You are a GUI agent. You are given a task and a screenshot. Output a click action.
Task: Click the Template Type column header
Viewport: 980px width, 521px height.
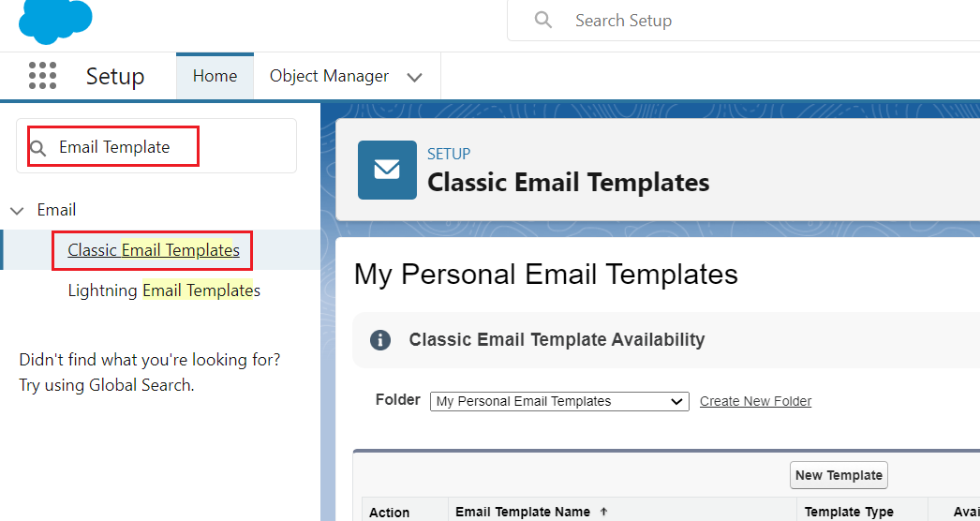click(849, 512)
